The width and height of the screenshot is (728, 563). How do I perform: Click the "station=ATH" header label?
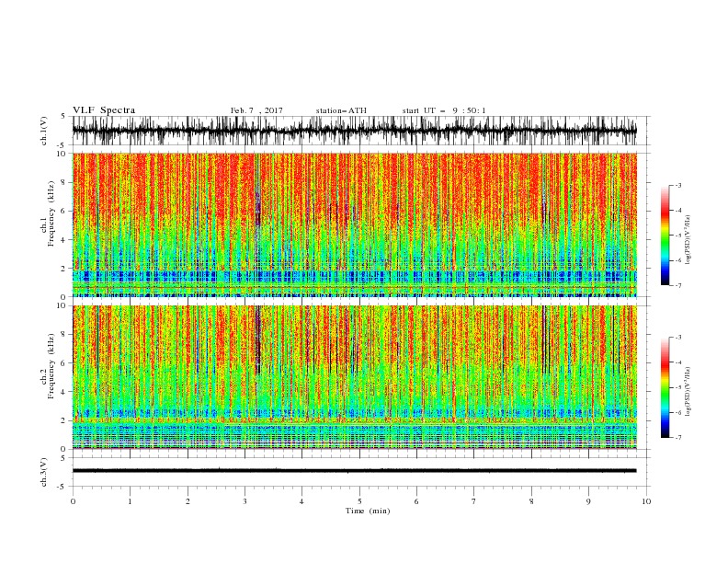coord(341,110)
